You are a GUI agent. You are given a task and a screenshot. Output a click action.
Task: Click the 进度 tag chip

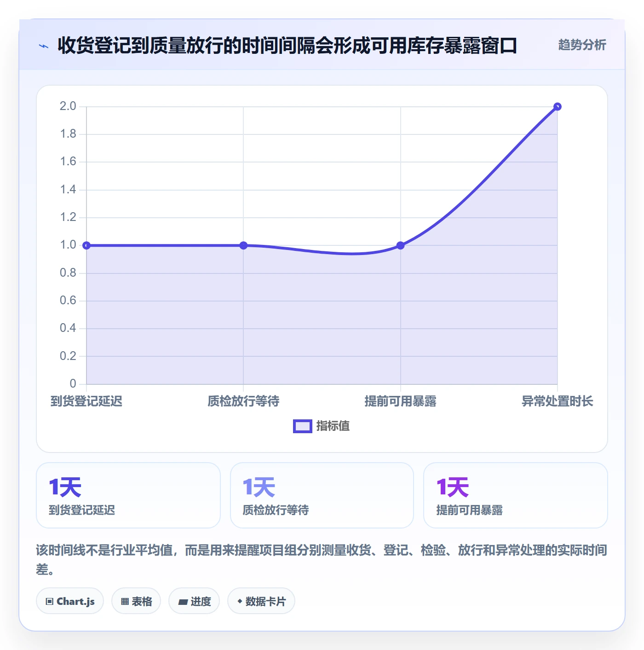194,601
